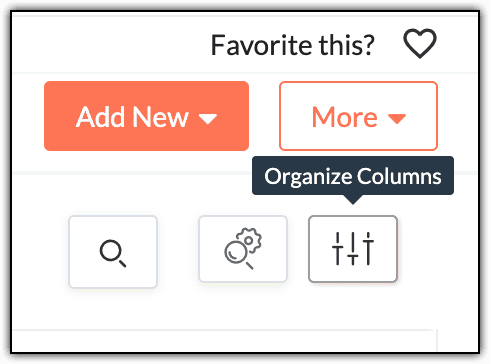Select the 'Favorite this?' label text
The width and height of the screenshot is (490, 364).
pos(293,45)
